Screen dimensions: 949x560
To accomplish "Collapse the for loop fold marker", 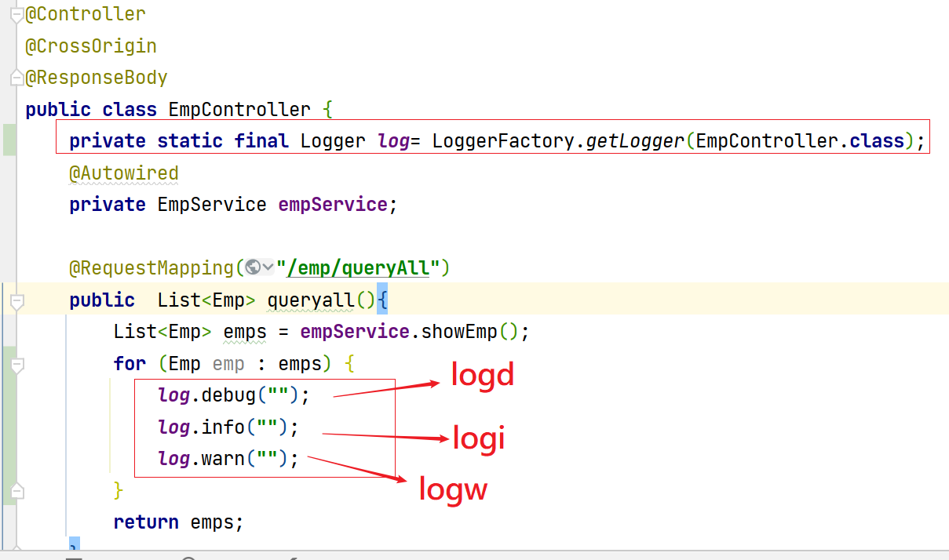I will (x=17, y=364).
